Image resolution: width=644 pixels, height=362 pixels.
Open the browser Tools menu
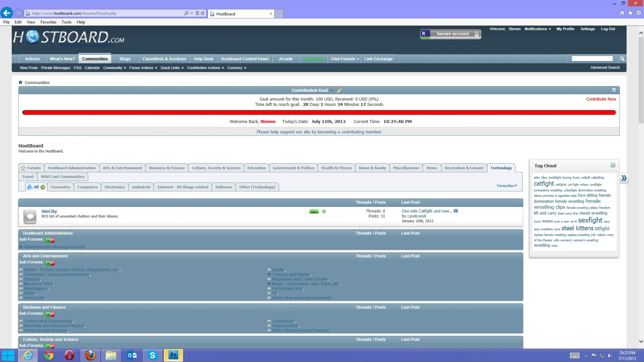coord(66,22)
